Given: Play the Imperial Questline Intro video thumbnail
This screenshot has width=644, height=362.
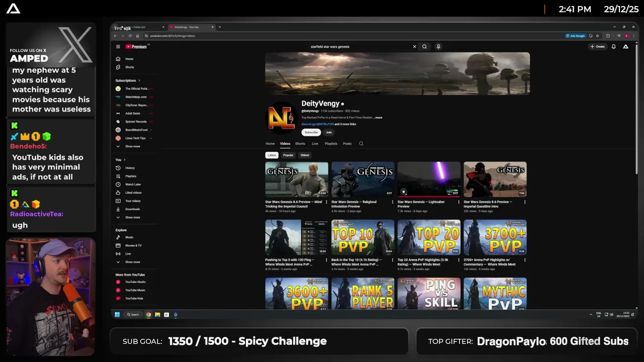Looking at the screenshot, I should point(495,179).
